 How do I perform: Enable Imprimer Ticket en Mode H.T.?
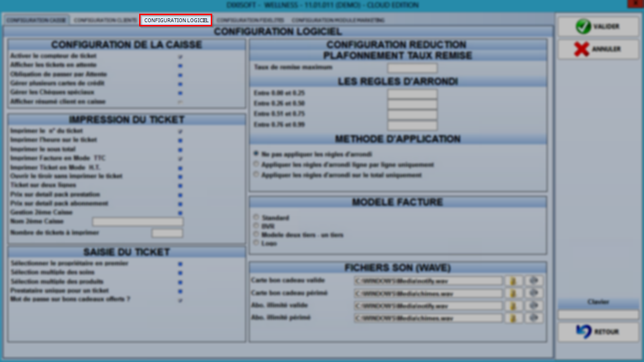click(180, 168)
